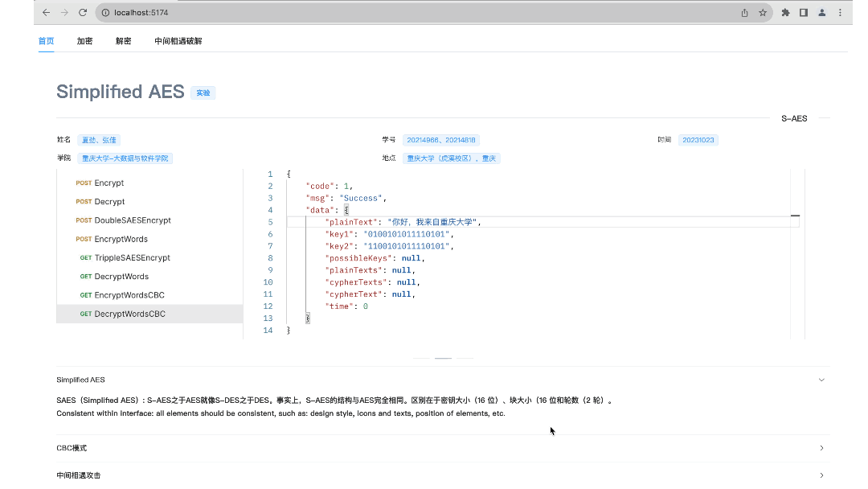Click the "key2" value line in JSON
This screenshot has height=489, width=868.
pyautogui.click(x=389, y=246)
